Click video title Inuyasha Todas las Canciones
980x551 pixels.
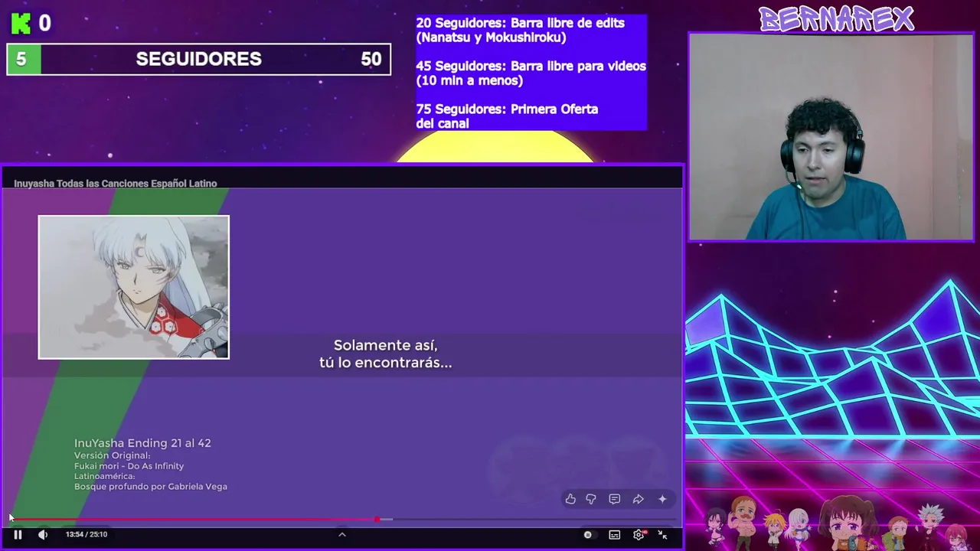click(115, 184)
